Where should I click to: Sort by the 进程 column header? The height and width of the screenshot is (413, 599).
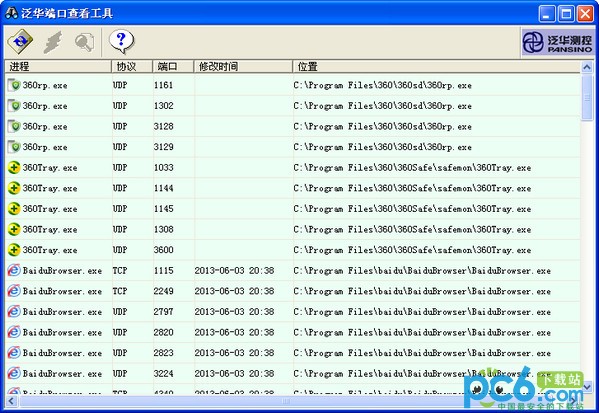click(x=58, y=66)
